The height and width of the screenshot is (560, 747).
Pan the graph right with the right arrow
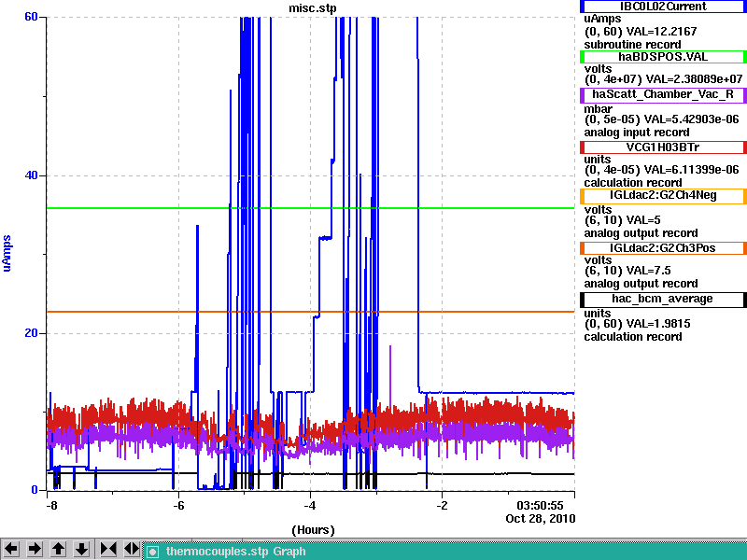35,549
